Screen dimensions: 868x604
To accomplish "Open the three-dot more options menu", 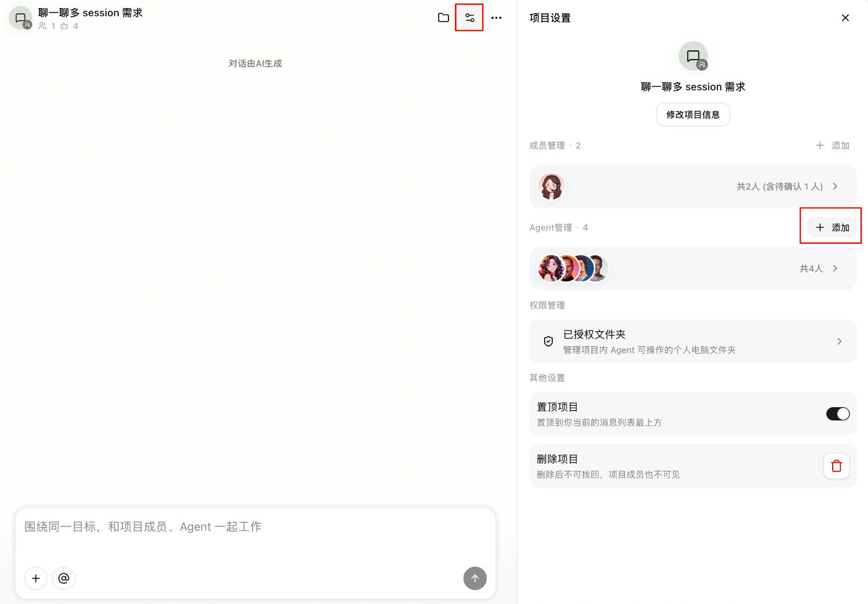I will tap(497, 18).
